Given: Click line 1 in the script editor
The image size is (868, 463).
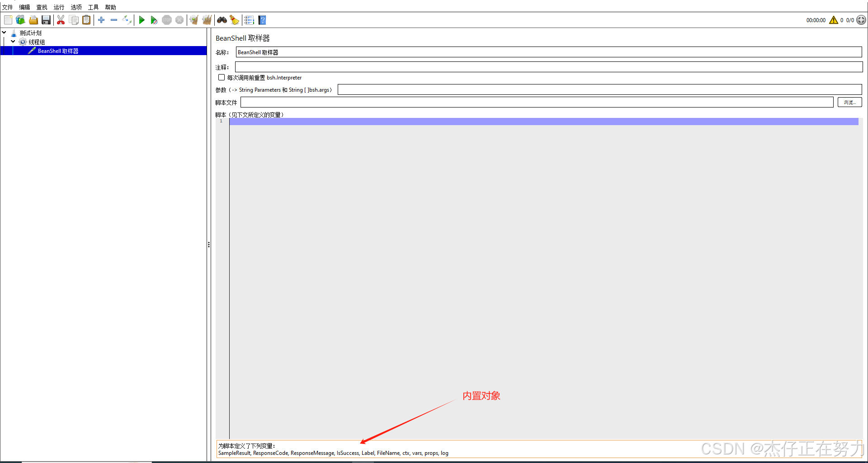Looking at the screenshot, I should coord(544,122).
